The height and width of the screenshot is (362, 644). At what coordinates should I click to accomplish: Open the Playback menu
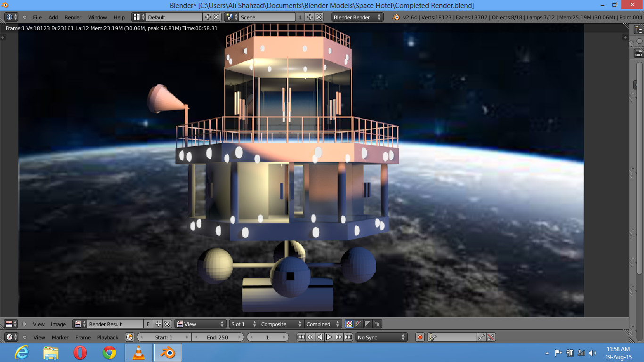click(107, 337)
